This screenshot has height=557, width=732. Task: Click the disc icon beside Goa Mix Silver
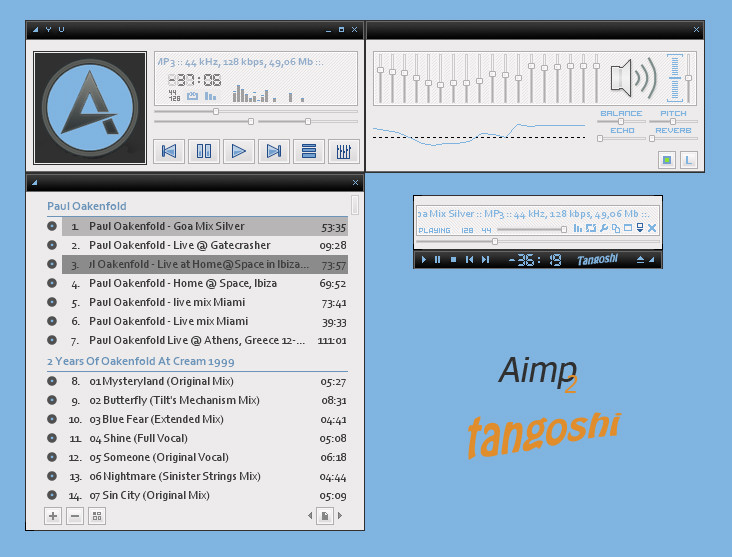(x=52, y=226)
